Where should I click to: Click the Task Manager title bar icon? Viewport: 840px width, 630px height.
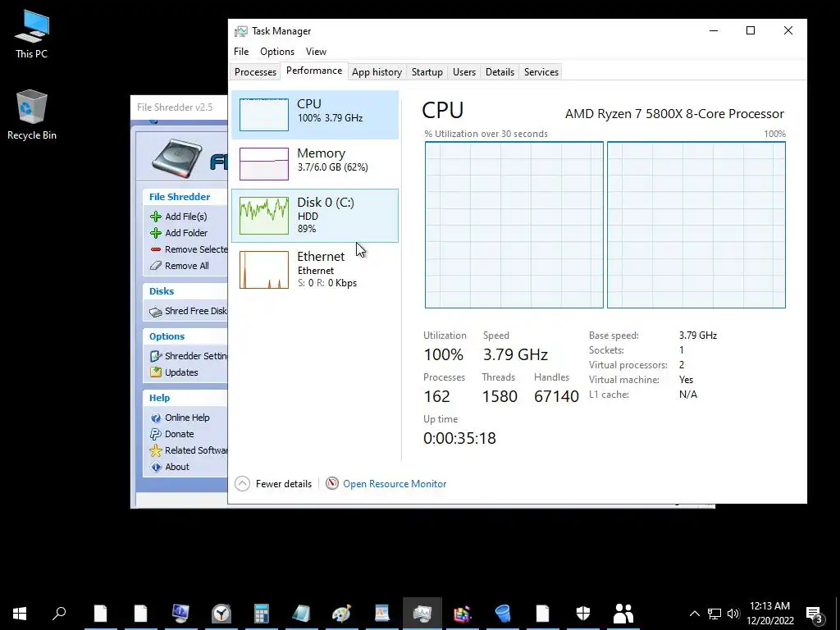241,31
